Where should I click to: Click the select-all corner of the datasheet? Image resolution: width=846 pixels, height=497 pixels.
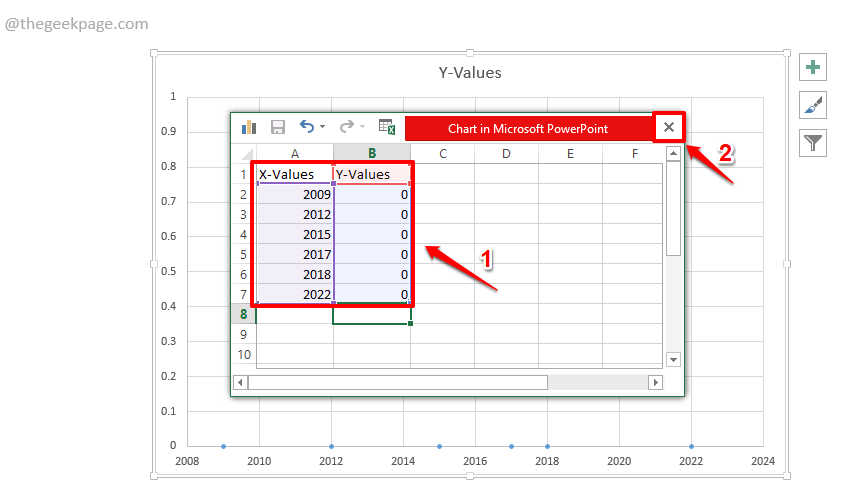click(244, 153)
